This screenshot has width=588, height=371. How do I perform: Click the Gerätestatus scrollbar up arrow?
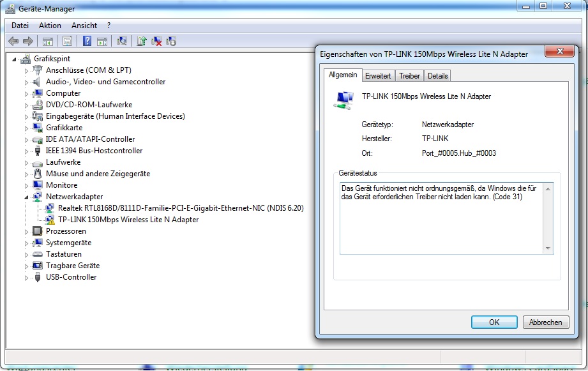(548, 189)
